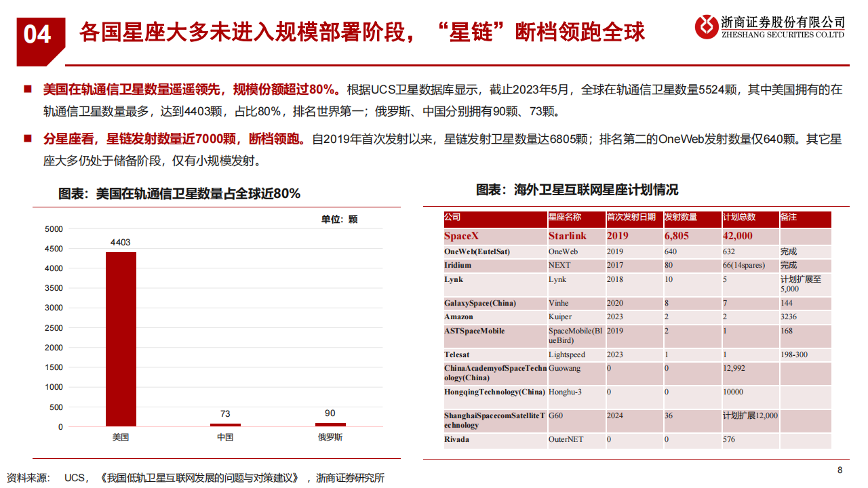Click the ShanghaiSpacecomSatelliteTechnology cell
868x488 pixels.
click(x=494, y=420)
